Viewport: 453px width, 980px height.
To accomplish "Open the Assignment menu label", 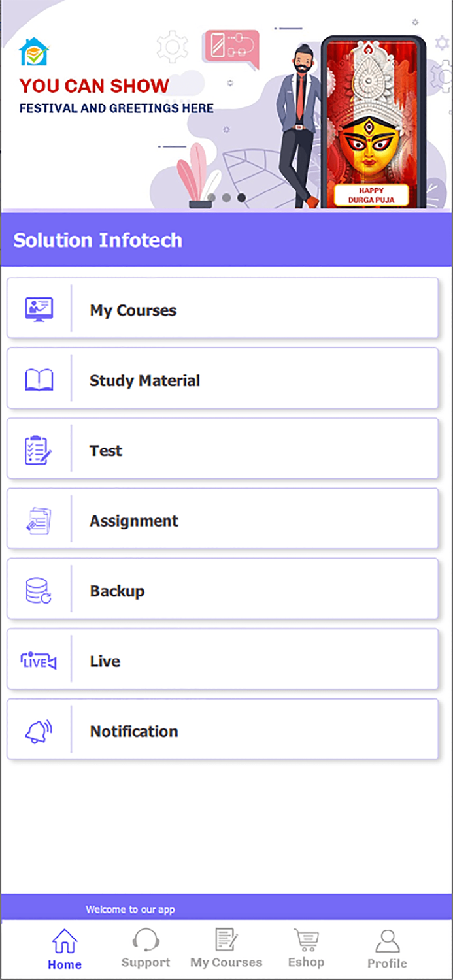I will click(x=134, y=521).
